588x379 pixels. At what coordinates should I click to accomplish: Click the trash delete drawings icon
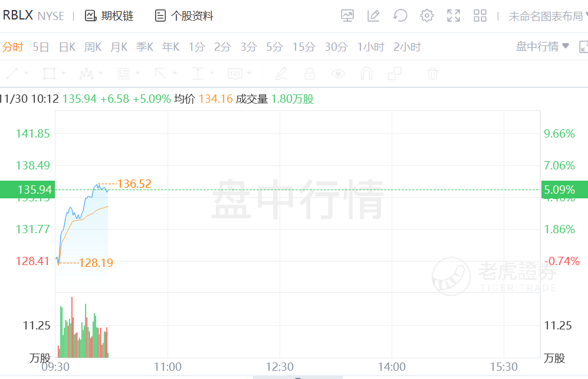[x=432, y=74]
